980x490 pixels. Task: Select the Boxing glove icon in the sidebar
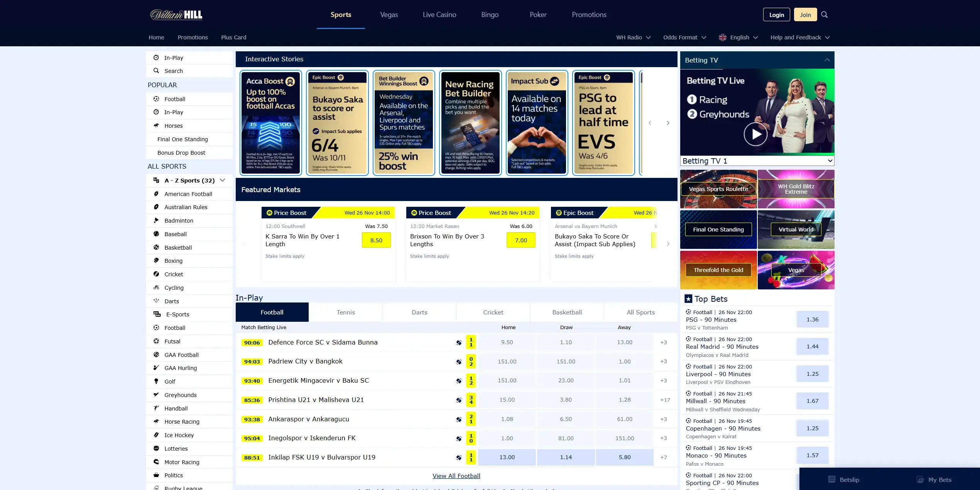155,261
